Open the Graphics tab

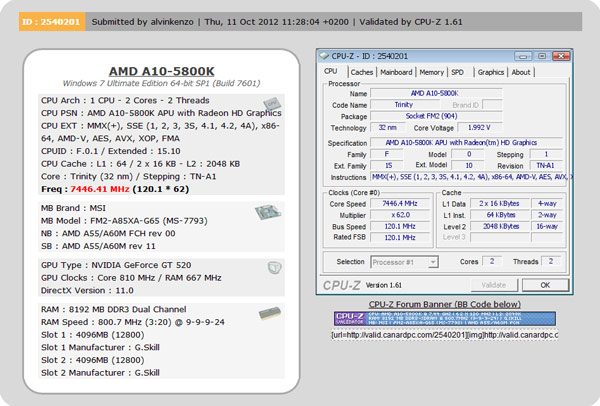coord(491,72)
